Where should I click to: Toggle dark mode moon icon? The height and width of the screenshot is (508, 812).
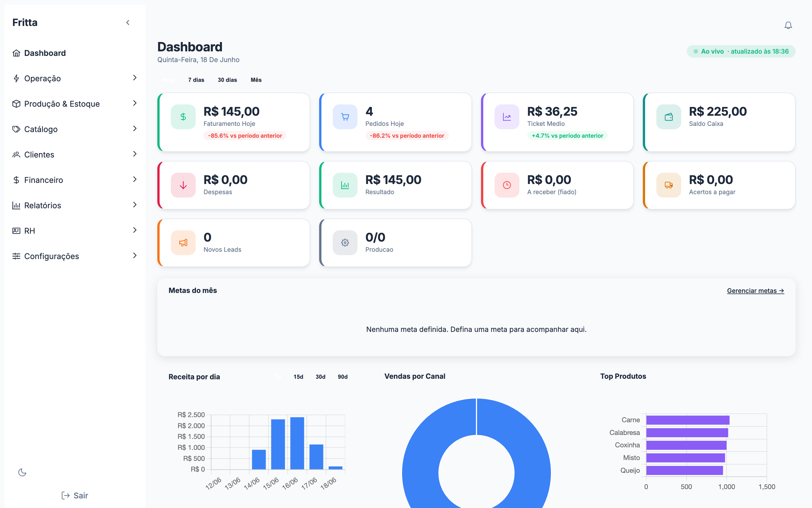click(22, 472)
